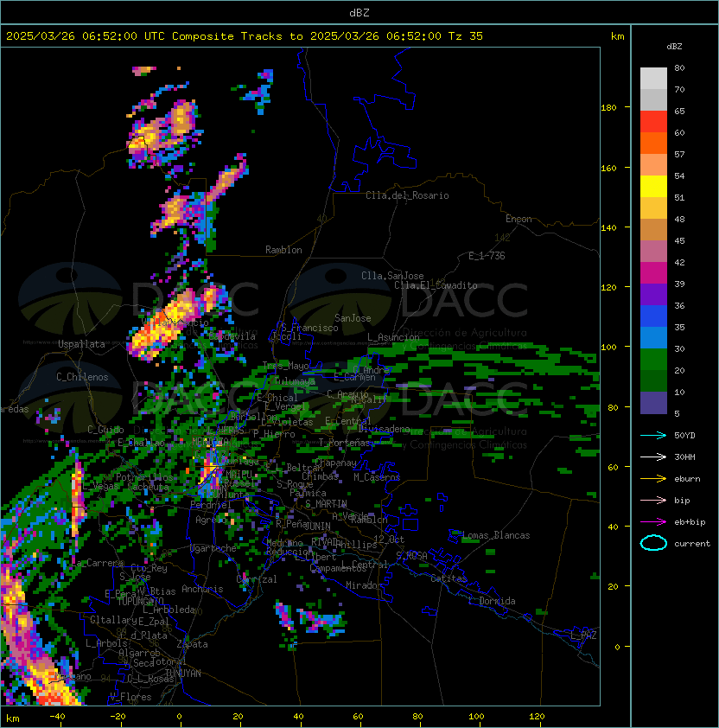The image size is (719, 728).
Task: Click the 'C_Chilenos' map label
Action: (x=82, y=377)
